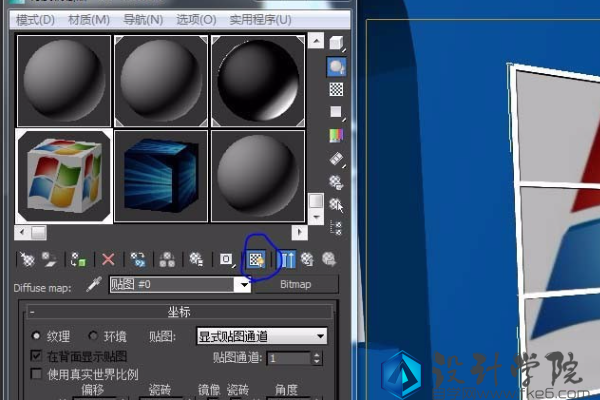Expand the 贴图 #0 name dropdown

point(241,285)
